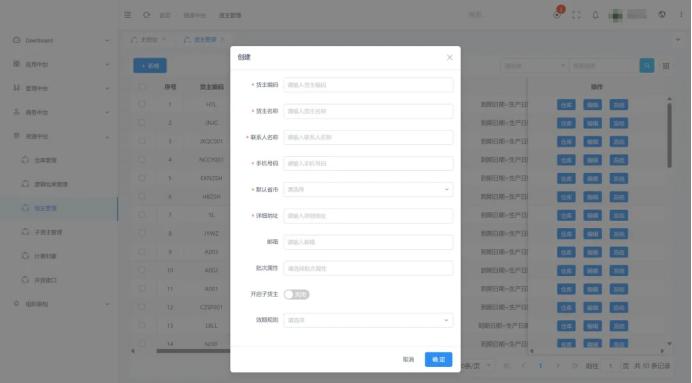
Task: Open the 默认省市 dropdown
Action: pos(368,189)
